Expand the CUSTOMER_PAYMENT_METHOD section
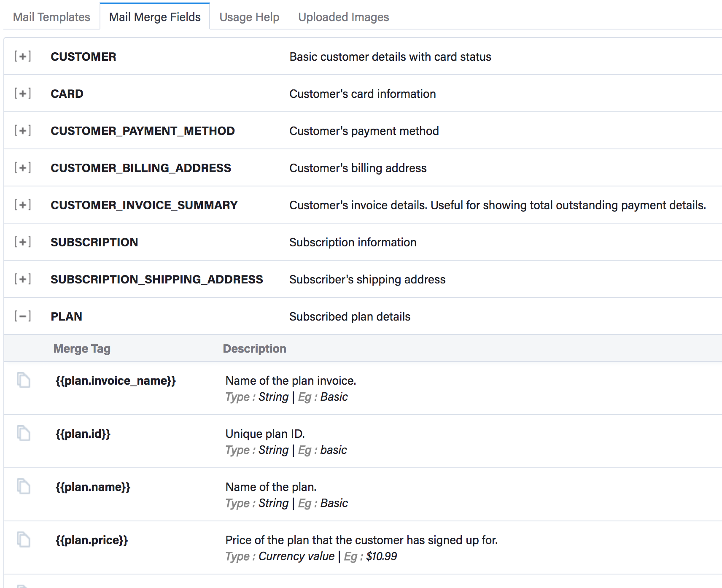This screenshot has height=588, width=722. 23,131
